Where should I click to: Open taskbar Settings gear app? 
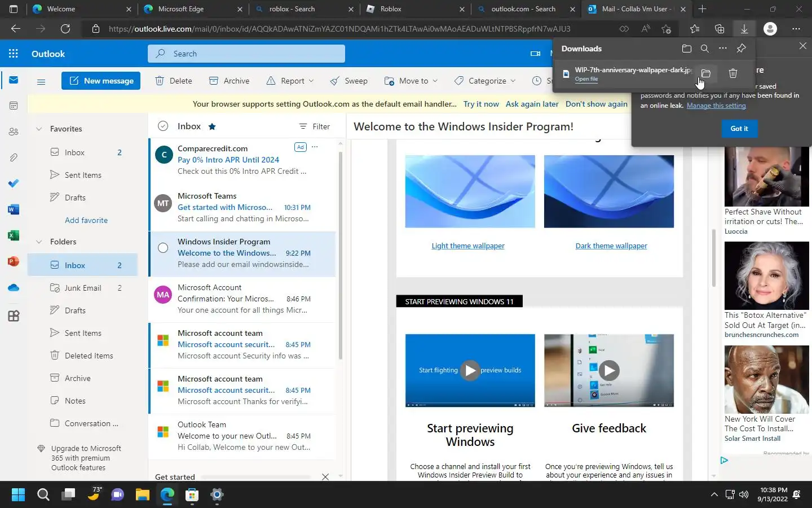217,494
